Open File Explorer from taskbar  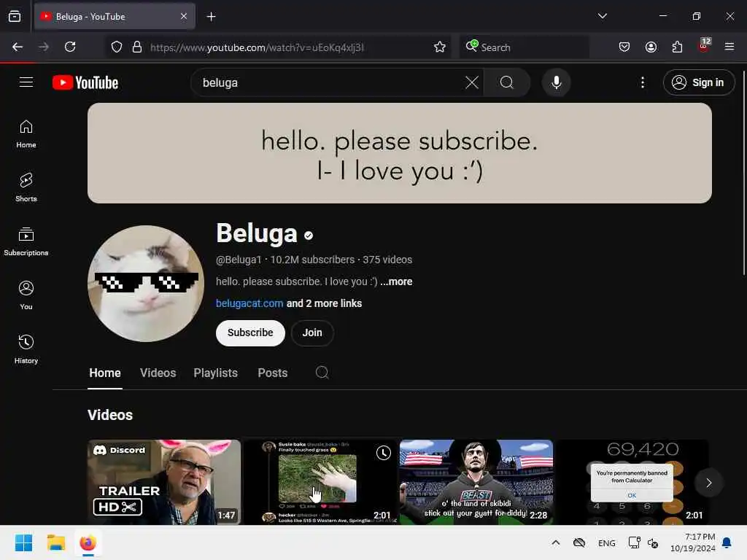click(55, 542)
